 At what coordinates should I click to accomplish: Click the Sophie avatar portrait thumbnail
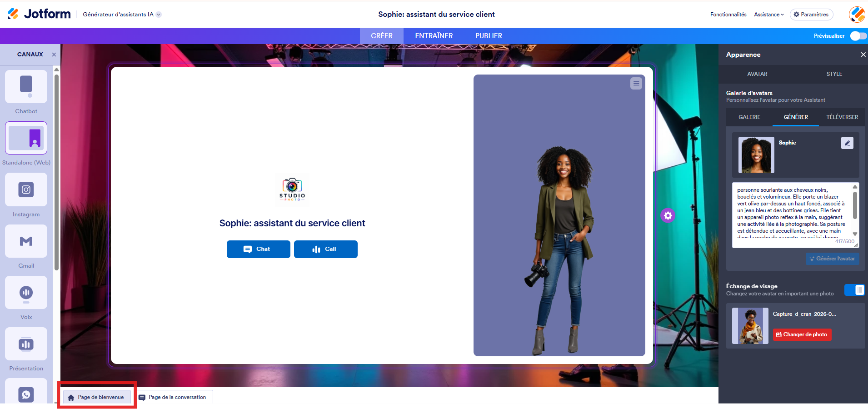[x=756, y=155]
